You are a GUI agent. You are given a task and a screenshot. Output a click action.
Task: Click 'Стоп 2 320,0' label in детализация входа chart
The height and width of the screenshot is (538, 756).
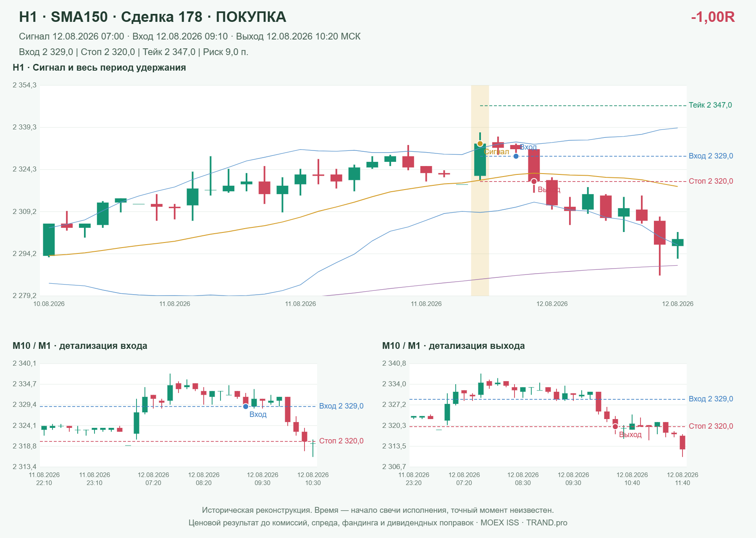[x=341, y=441]
